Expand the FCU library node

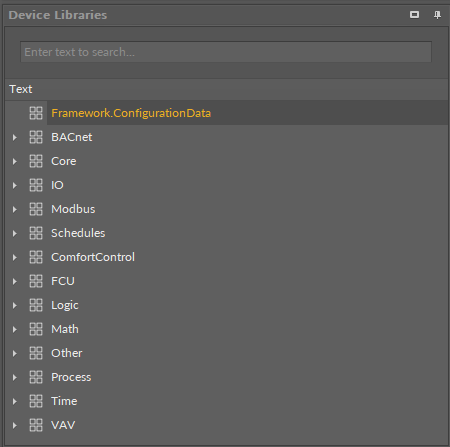point(15,281)
